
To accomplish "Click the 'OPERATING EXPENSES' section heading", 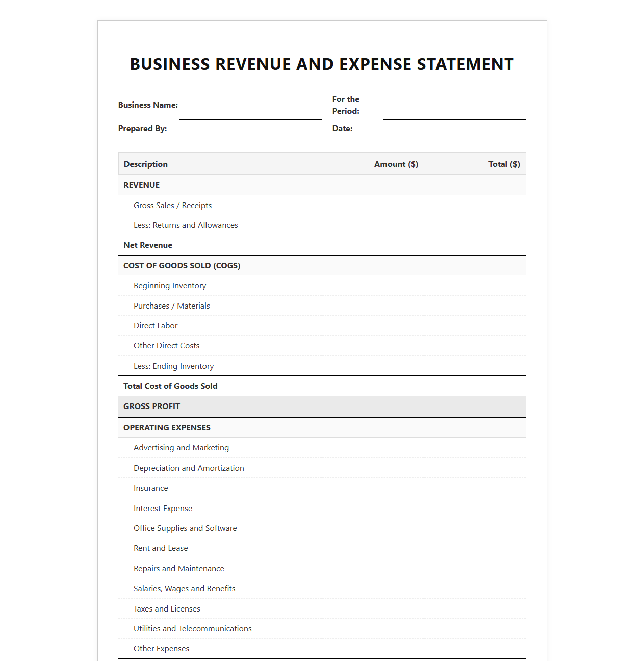I will pyautogui.click(x=167, y=428).
